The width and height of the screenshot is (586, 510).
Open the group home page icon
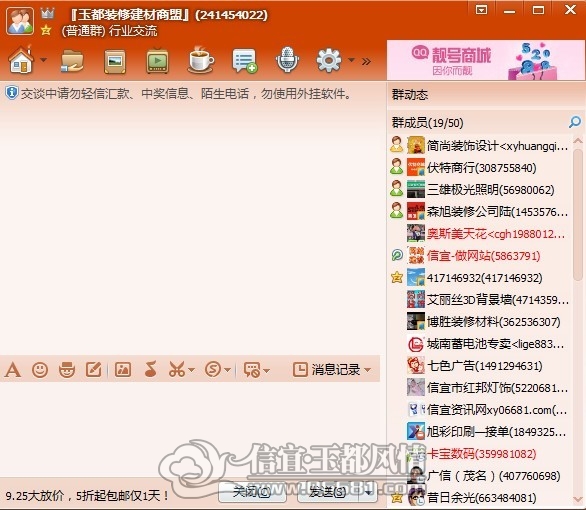[x=21, y=60]
